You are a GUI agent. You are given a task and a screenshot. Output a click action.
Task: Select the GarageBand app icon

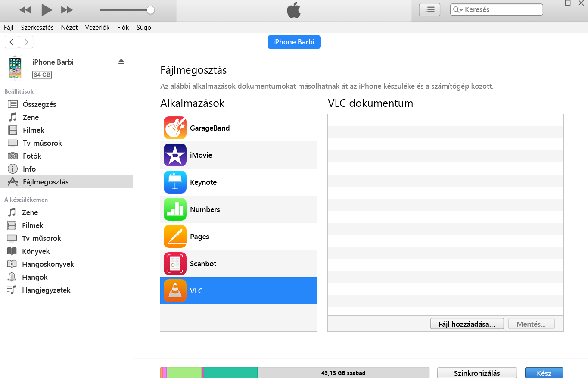click(175, 128)
